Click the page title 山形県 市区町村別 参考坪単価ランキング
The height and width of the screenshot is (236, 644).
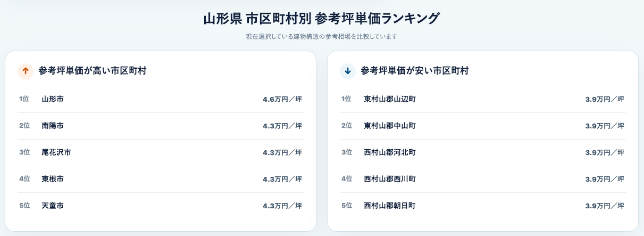pos(322,19)
